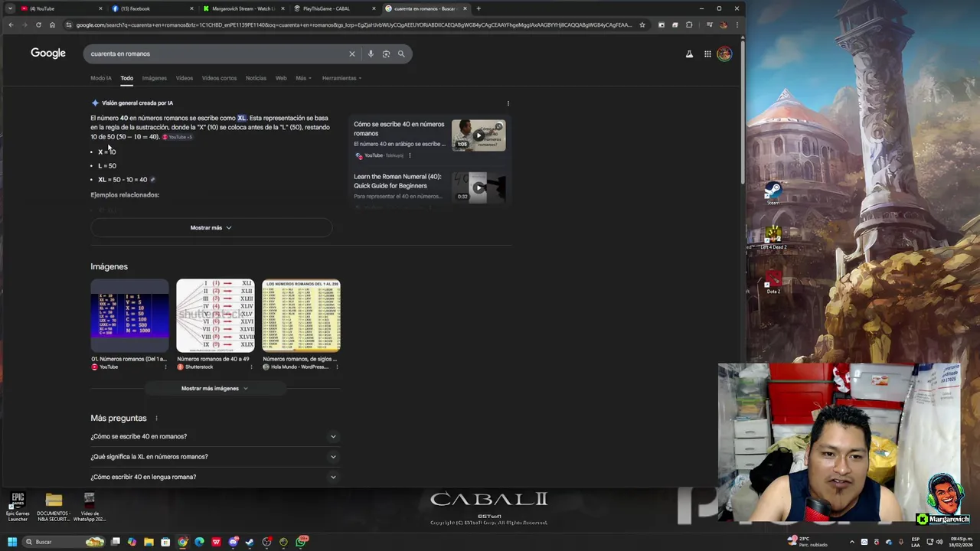This screenshot has width=980, height=551.
Task: Expand '¿Cómo se escribe 40 en romanos?' question
Action: coord(214,436)
